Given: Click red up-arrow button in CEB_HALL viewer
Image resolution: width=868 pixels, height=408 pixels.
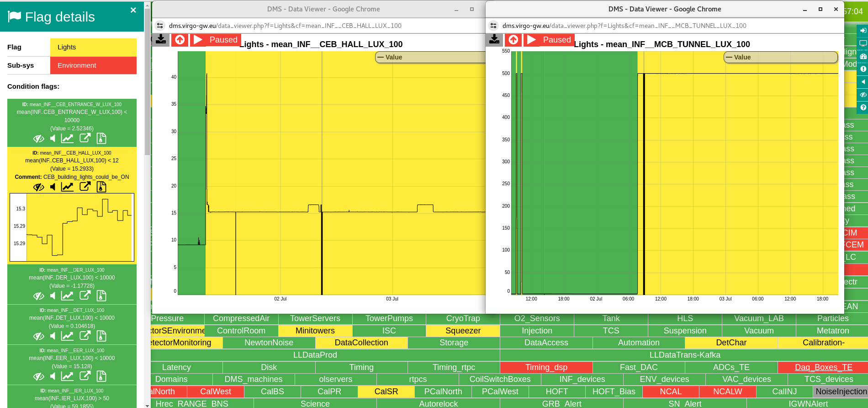Looking at the screenshot, I should tap(180, 40).
